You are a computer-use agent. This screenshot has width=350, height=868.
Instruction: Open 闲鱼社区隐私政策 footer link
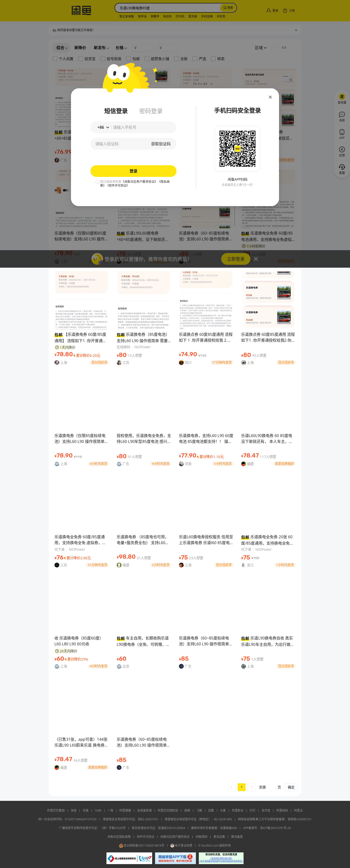[x=119, y=837]
